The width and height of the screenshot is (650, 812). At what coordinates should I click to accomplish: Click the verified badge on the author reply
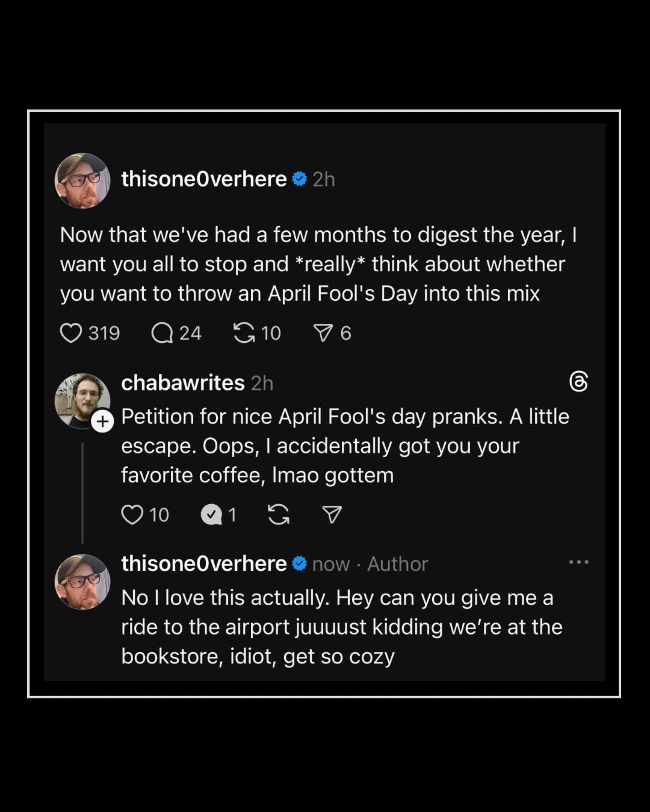300,564
